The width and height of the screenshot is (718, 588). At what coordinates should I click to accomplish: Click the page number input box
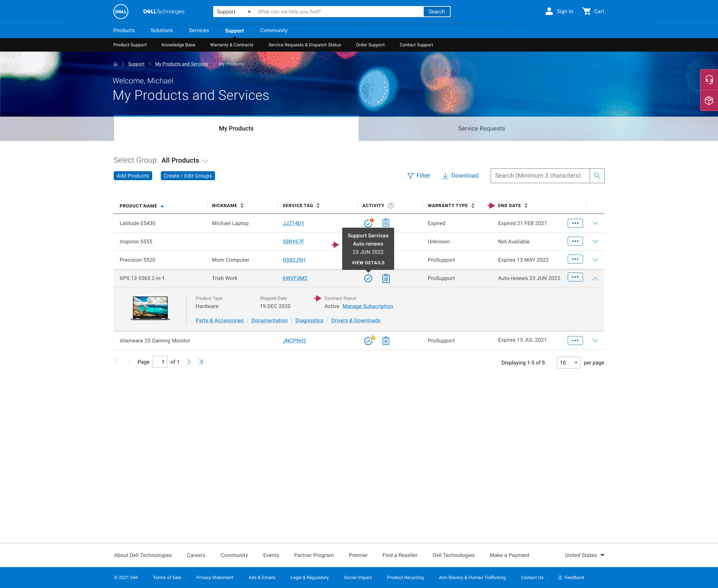click(x=160, y=362)
